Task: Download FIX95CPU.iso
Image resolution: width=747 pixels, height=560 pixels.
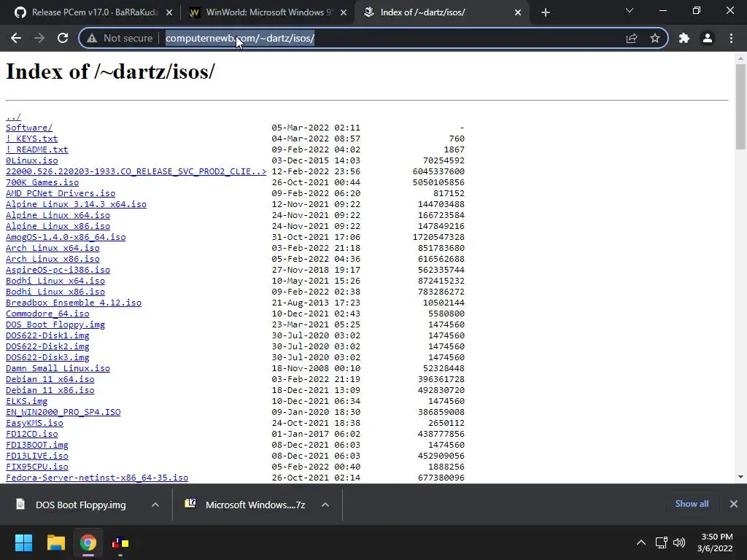Action: point(37,467)
